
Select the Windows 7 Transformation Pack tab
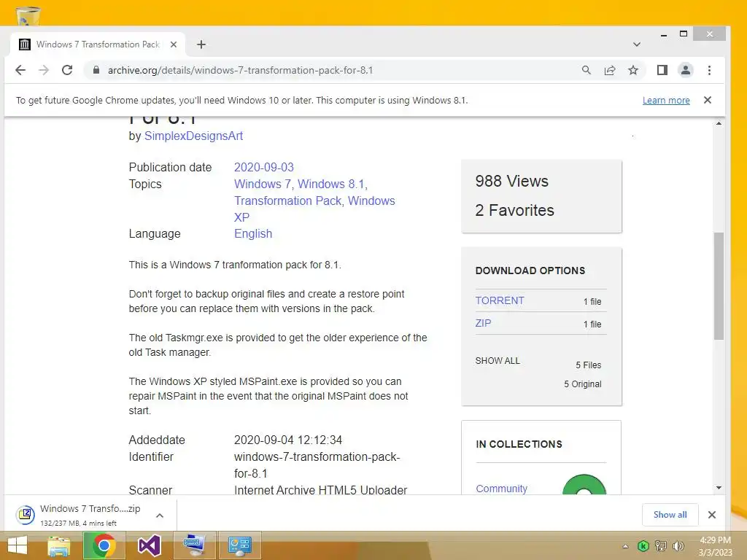click(98, 44)
